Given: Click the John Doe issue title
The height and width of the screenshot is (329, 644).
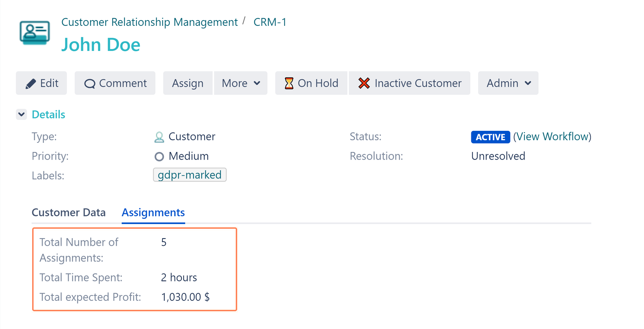Looking at the screenshot, I should [101, 45].
